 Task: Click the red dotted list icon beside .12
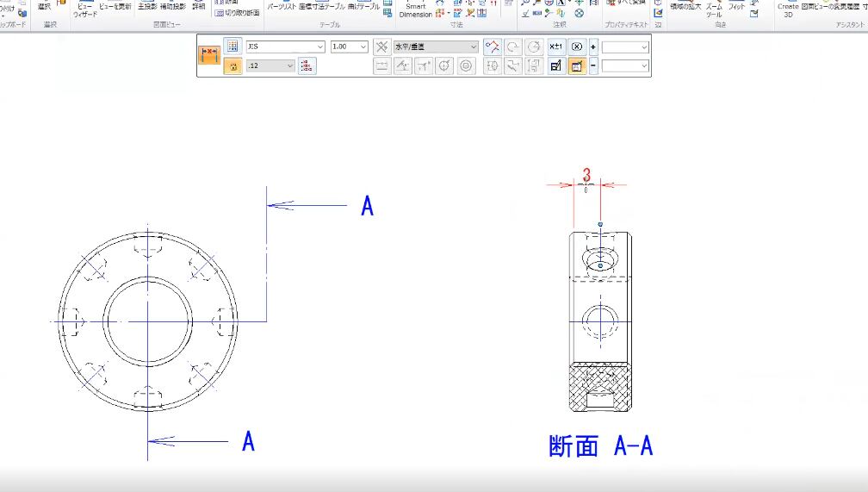[307, 65]
